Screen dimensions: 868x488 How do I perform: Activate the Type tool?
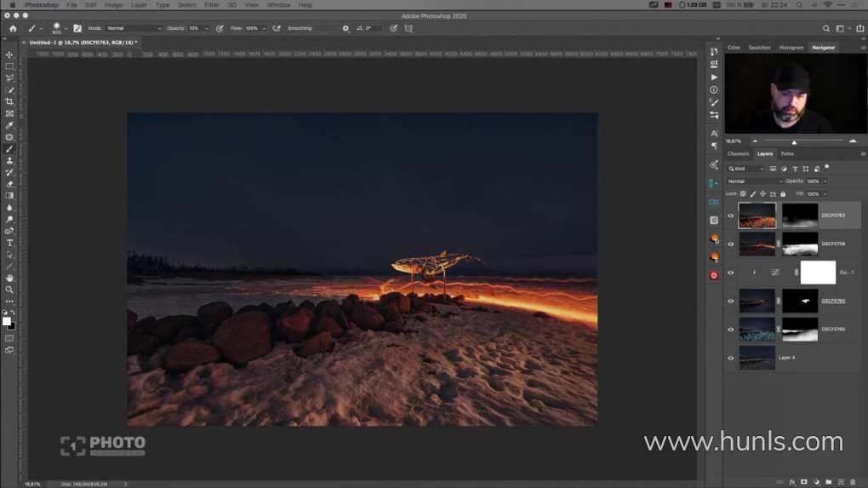[x=9, y=243]
